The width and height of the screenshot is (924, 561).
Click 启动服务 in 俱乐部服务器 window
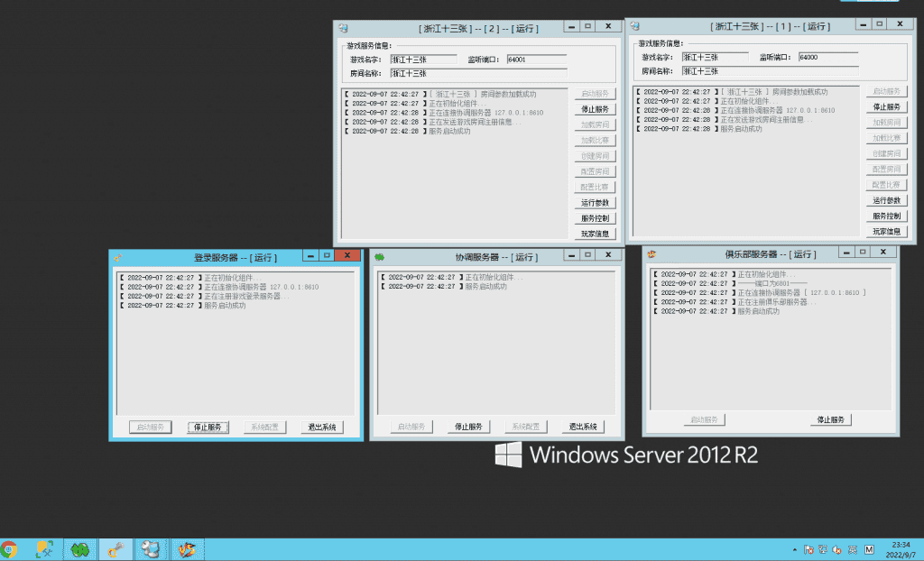(704, 419)
